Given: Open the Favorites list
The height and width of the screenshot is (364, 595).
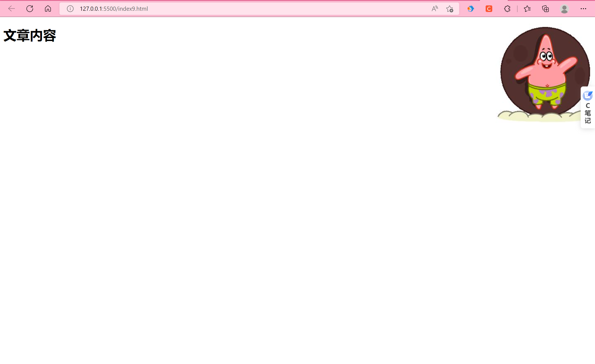Looking at the screenshot, I should click(527, 9).
